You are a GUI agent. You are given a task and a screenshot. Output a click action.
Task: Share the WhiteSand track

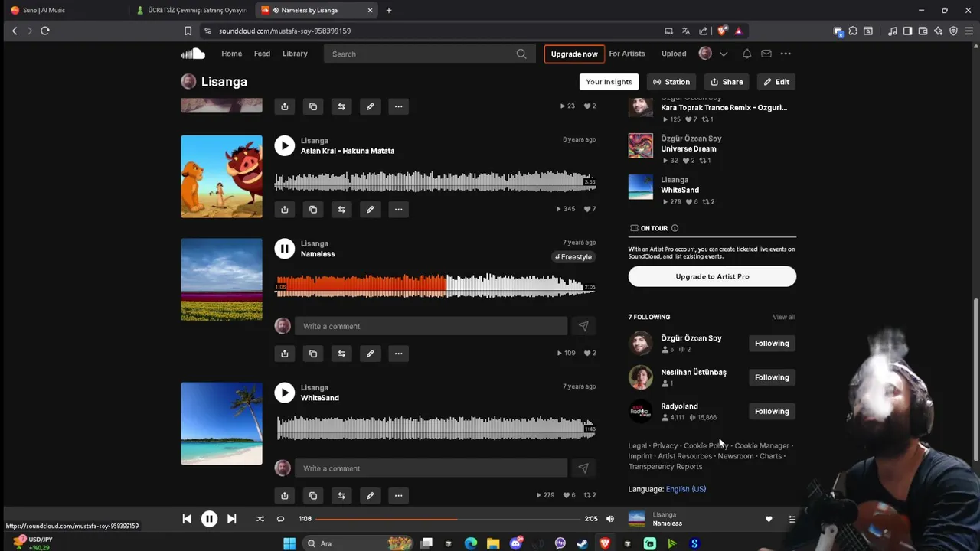pyautogui.click(x=285, y=496)
